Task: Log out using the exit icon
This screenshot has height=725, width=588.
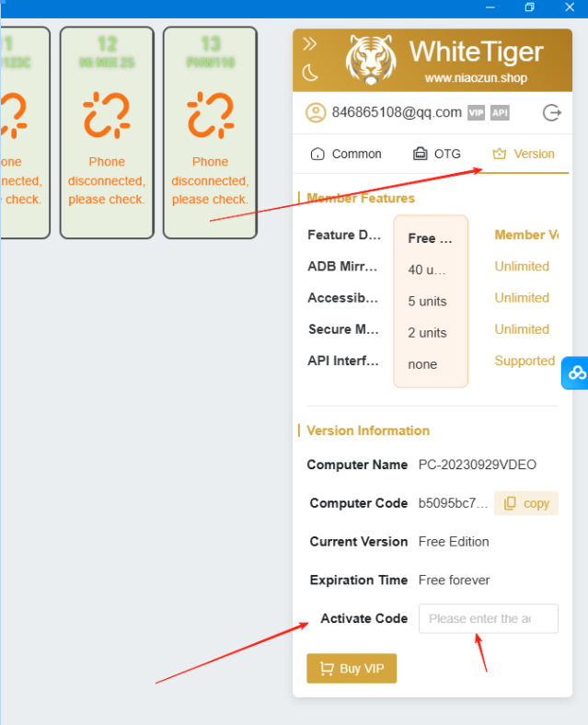Action: 551,113
